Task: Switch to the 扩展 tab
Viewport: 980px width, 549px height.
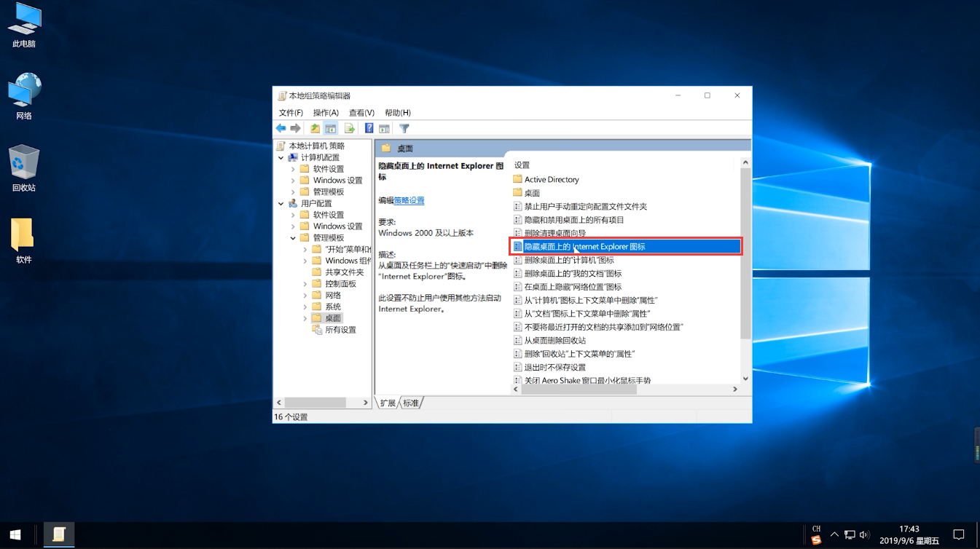Action: (388, 403)
